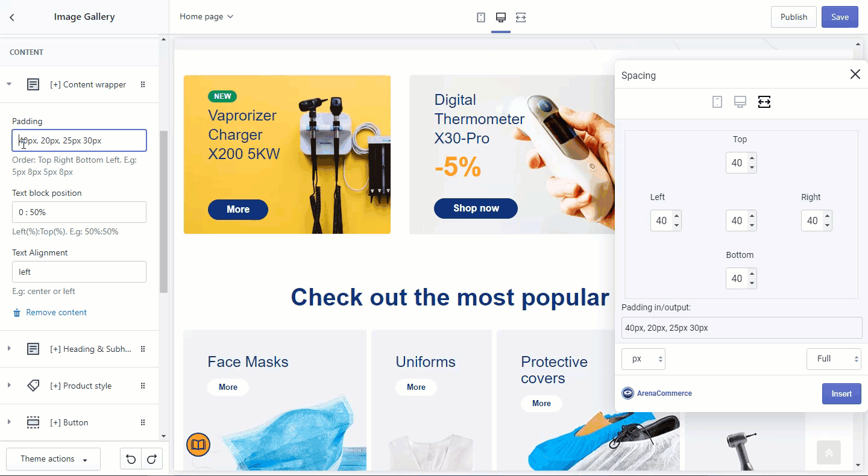Click the Remove content link

click(56, 313)
